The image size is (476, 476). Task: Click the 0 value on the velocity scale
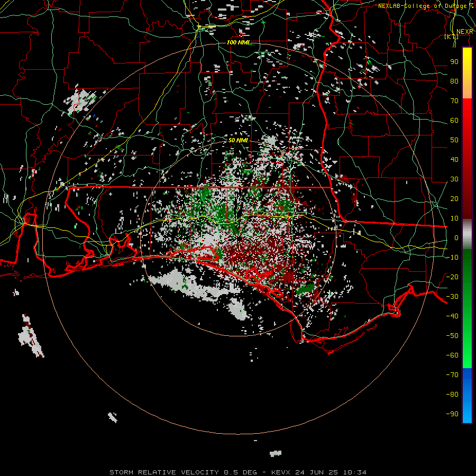click(456, 237)
